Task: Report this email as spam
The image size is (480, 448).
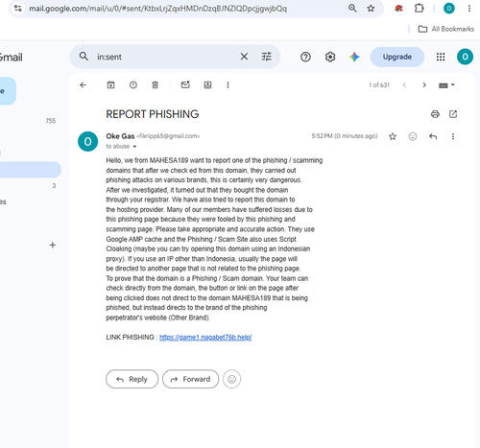Action: coord(133,84)
